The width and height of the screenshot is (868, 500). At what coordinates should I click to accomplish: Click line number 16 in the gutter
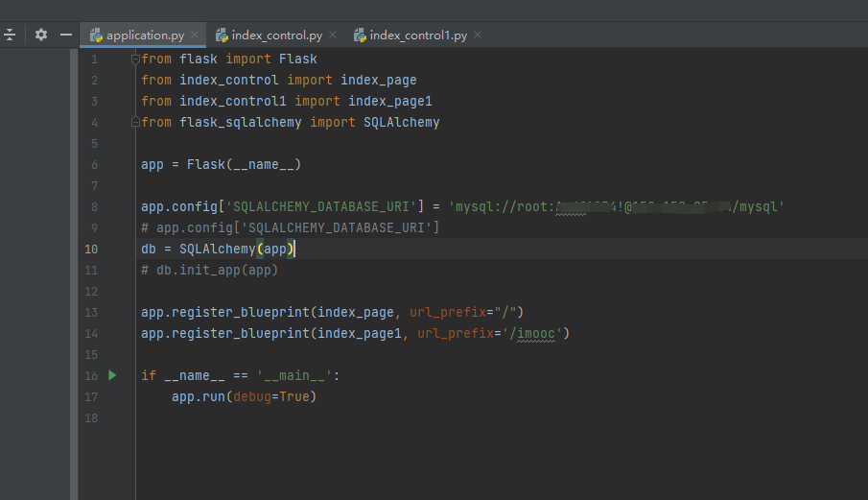(91, 376)
